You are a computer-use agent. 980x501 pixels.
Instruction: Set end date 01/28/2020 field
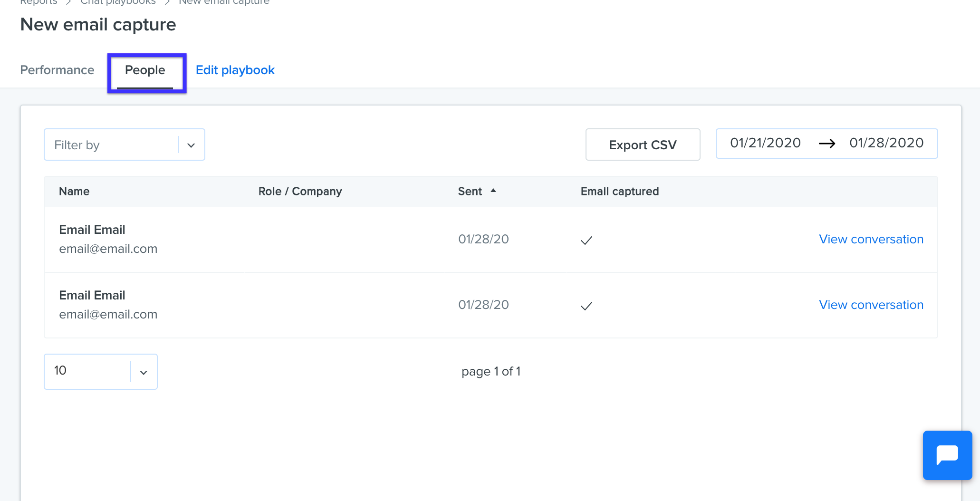(886, 143)
